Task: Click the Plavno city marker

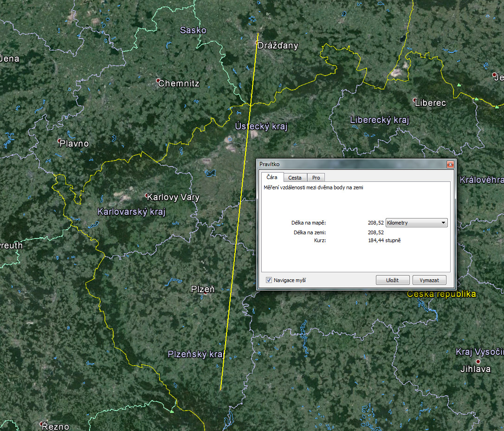Action: click(59, 141)
